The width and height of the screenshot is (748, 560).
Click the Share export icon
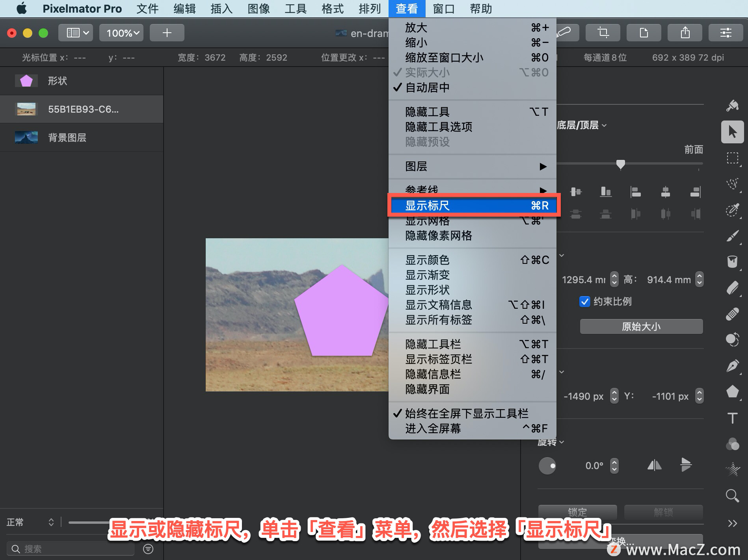(x=685, y=33)
